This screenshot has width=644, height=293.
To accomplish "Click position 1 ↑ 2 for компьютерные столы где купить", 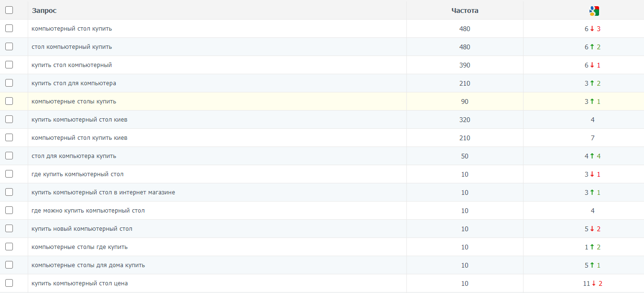I will 592,247.
